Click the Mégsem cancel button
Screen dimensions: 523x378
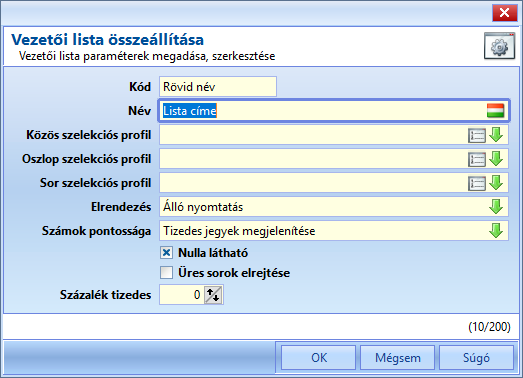398,358
